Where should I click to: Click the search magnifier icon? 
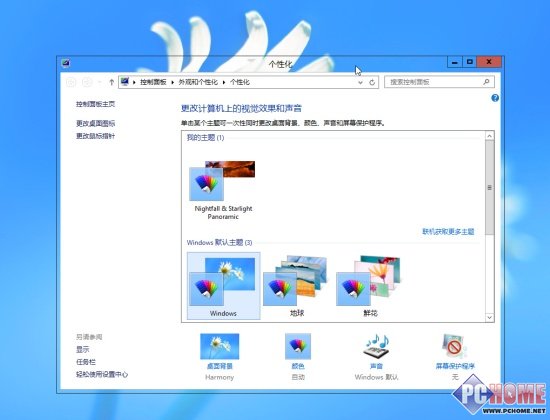pyautogui.click(x=486, y=82)
